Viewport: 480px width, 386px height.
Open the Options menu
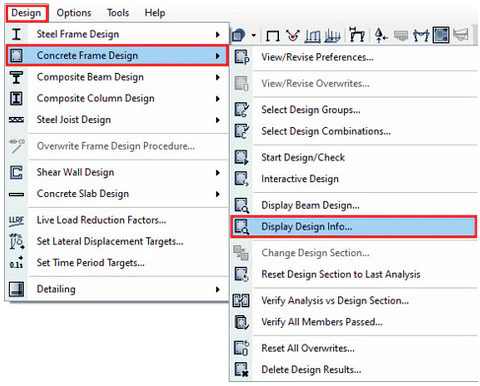point(74,13)
